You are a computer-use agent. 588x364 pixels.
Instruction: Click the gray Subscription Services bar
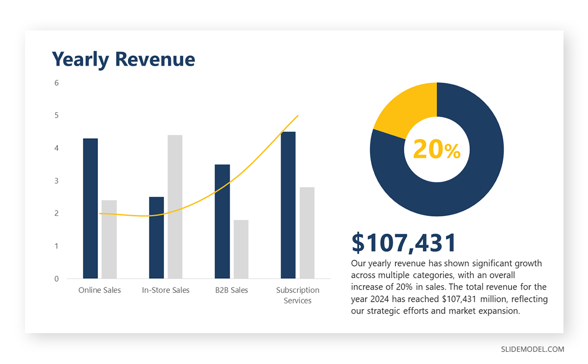click(x=307, y=233)
